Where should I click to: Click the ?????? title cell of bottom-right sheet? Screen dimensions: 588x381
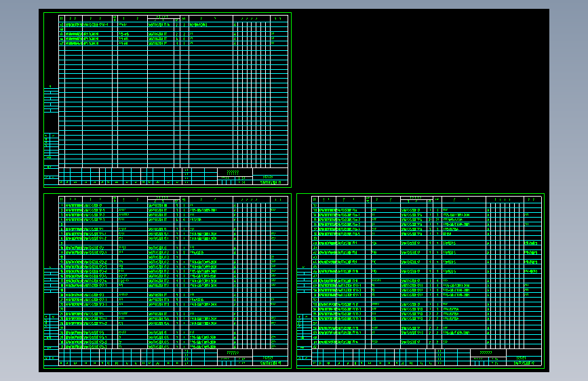tap(488, 353)
